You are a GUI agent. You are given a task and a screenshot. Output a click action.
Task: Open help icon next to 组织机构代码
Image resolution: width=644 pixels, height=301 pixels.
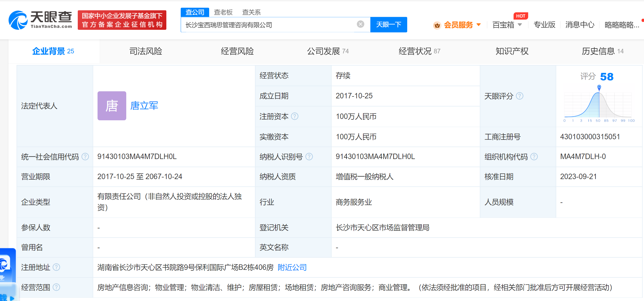point(534,157)
